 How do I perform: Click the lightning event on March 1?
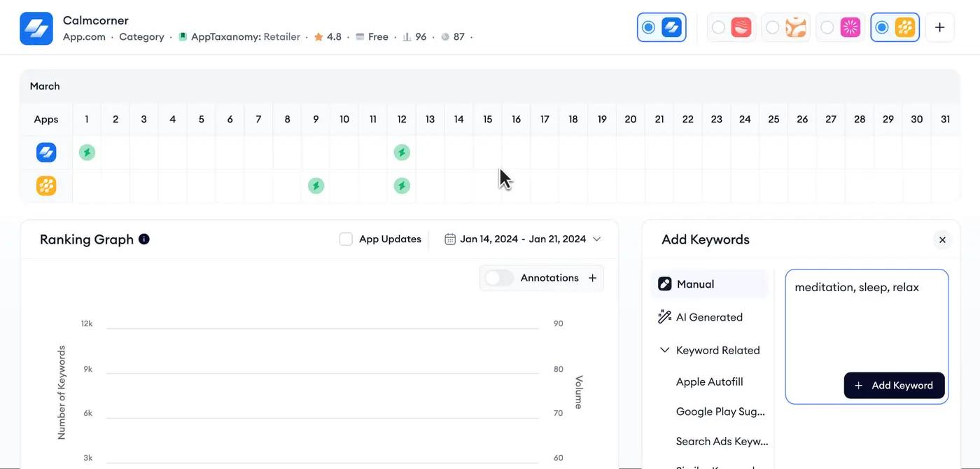pyautogui.click(x=87, y=152)
